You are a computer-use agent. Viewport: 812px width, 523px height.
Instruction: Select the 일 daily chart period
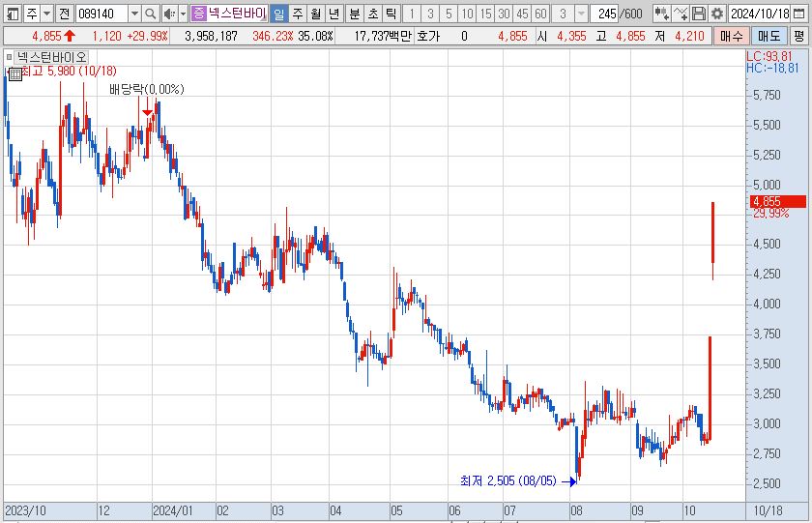(279, 14)
